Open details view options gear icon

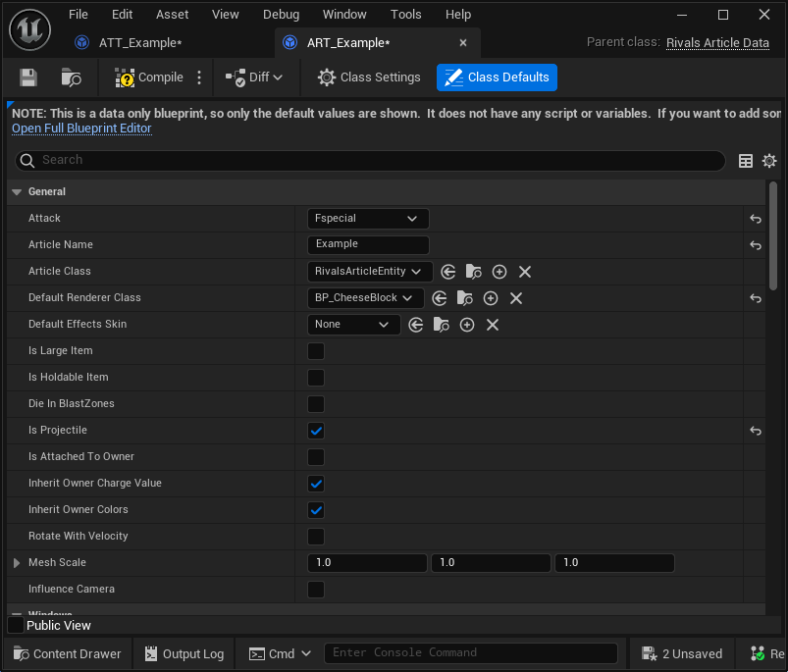click(x=769, y=161)
